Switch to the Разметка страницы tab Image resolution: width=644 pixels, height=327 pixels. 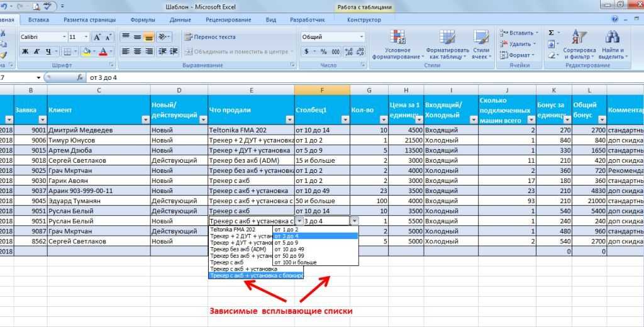[x=89, y=19]
